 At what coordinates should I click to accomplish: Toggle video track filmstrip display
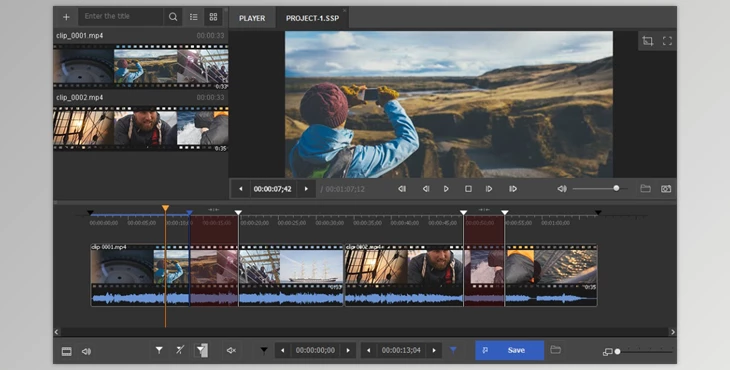point(67,351)
